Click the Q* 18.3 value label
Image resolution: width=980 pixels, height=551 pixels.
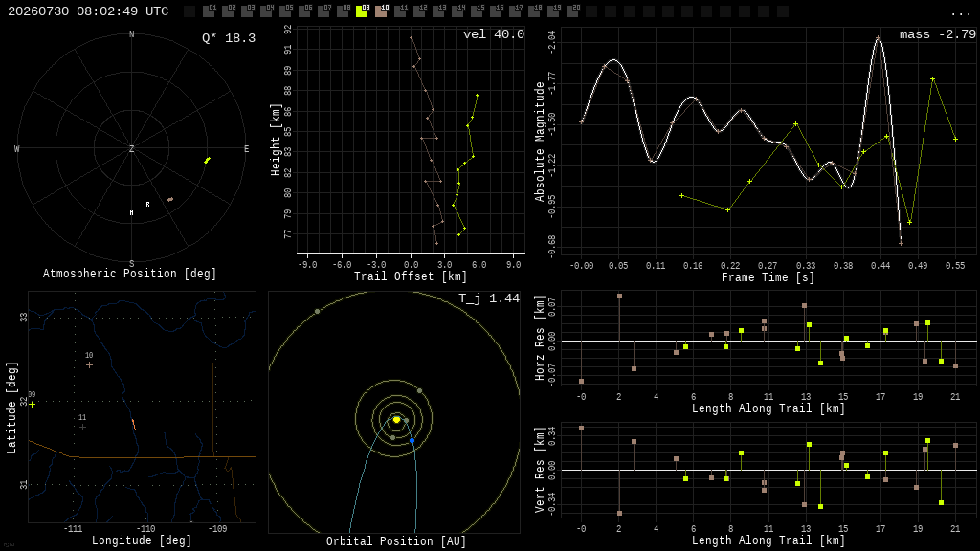coord(229,38)
